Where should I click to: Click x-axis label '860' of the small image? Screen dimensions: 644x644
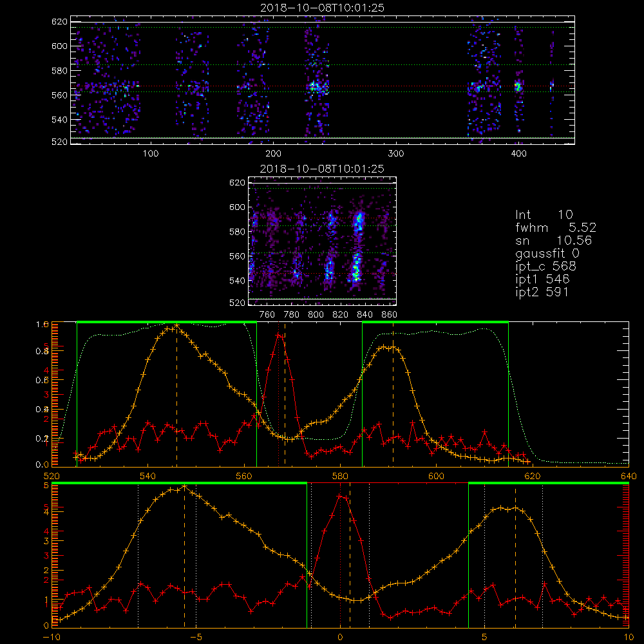click(x=390, y=315)
